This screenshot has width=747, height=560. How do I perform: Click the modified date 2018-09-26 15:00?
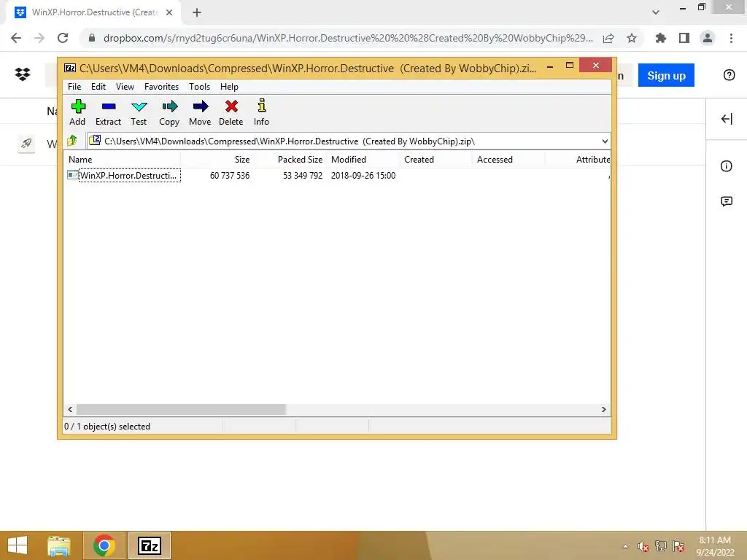(363, 175)
